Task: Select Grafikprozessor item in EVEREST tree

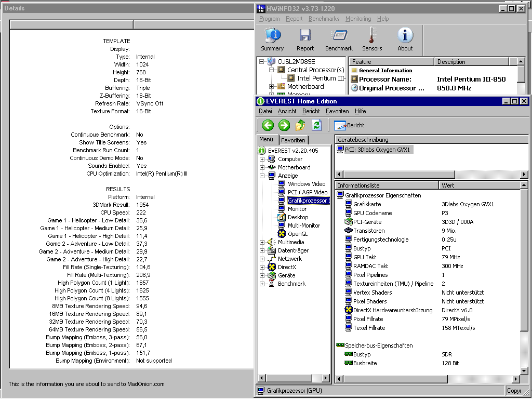Action: pyautogui.click(x=308, y=201)
